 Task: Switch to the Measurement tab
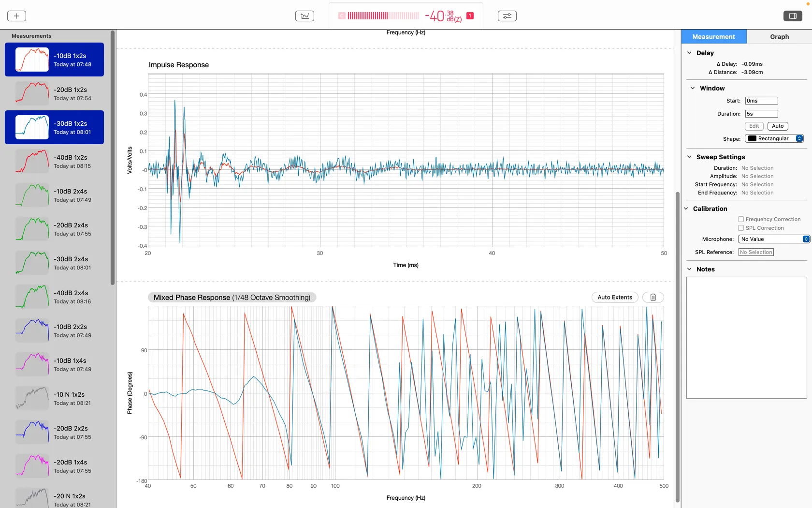[x=713, y=37]
